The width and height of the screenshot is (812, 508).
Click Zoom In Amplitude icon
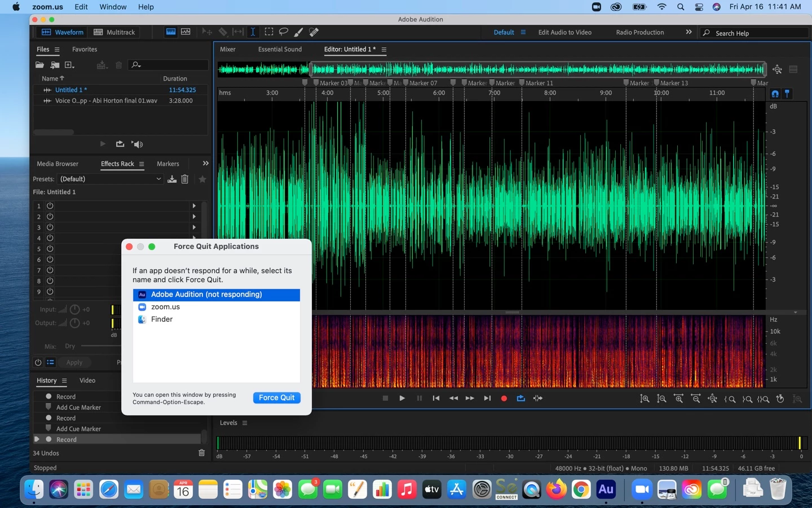(x=645, y=398)
